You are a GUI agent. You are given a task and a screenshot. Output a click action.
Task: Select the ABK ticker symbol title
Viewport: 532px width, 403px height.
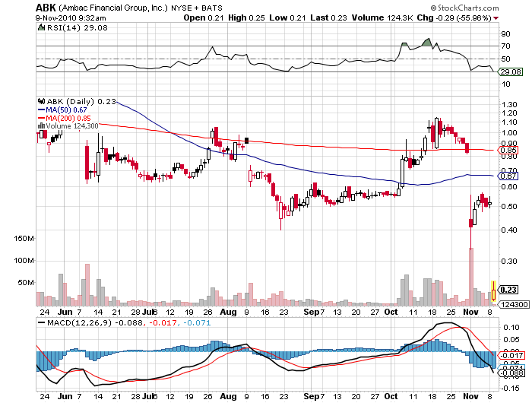tap(46, 8)
